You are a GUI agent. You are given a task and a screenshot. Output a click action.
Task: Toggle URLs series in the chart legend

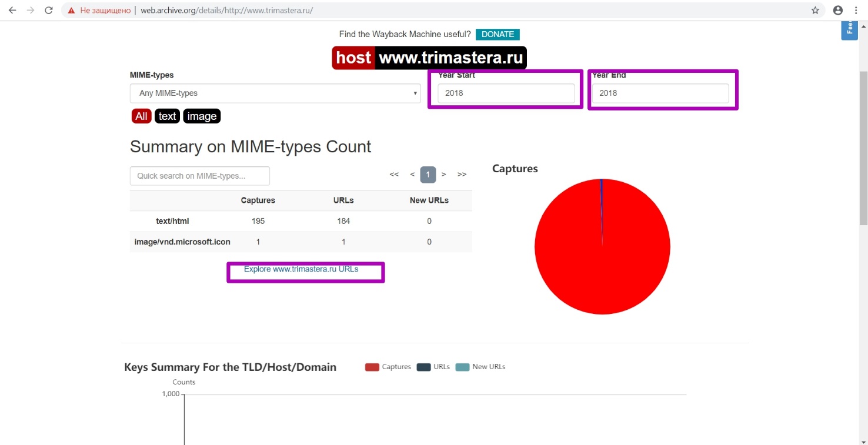pyautogui.click(x=433, y=367)
